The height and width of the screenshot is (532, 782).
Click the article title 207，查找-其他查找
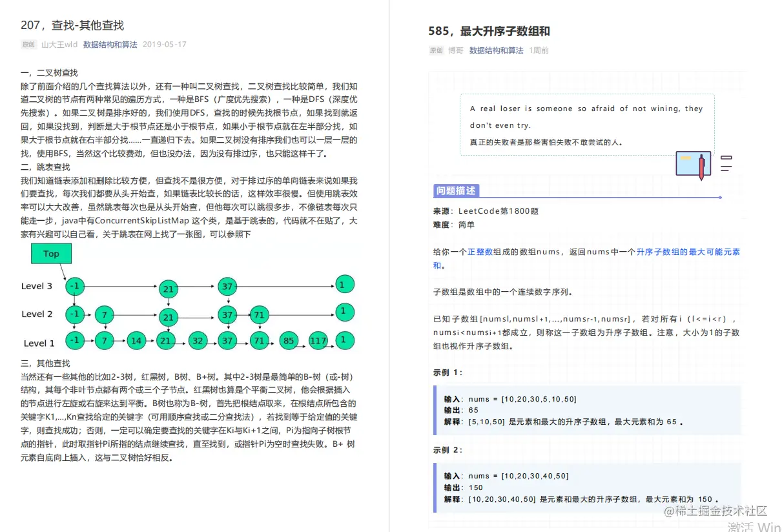click(x=73, y=25)
